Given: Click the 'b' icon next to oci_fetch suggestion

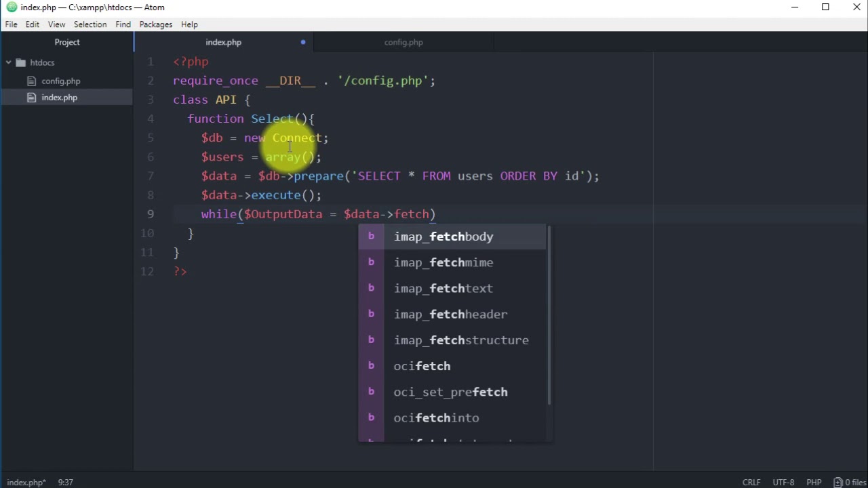Looking at the screenshot, I should tap(371, 366).
